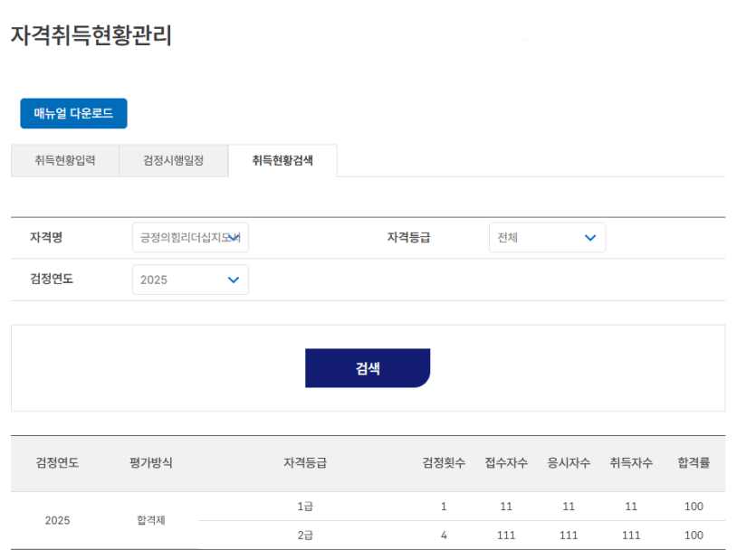Click the 합격제 cell in the results
756x560 pixels.
tap(150, 521)
